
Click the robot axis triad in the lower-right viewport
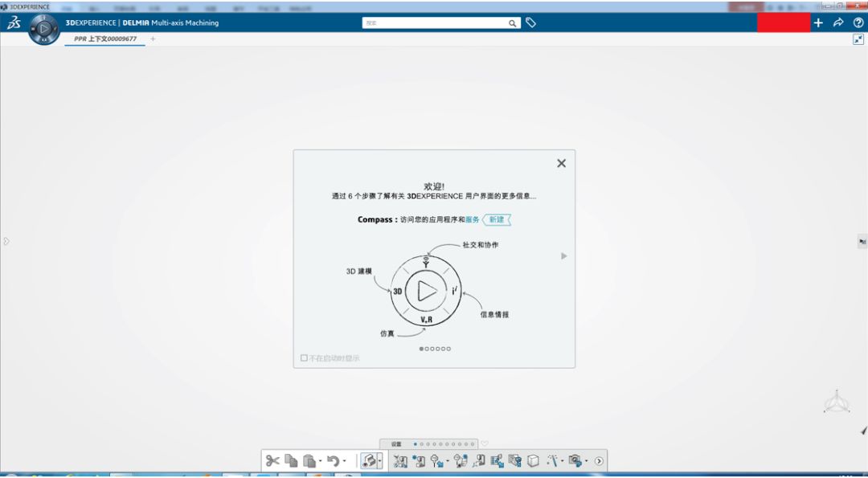coord(837,402)
